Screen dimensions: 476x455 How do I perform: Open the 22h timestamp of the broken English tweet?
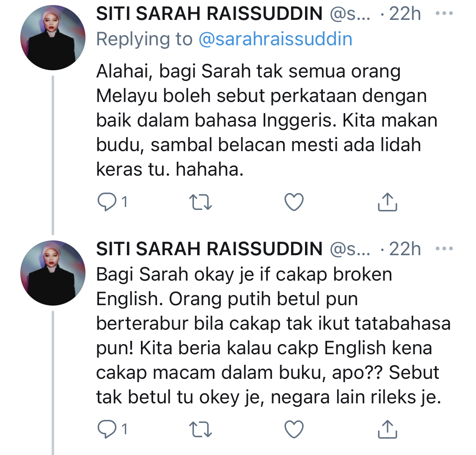pos(405,249)
